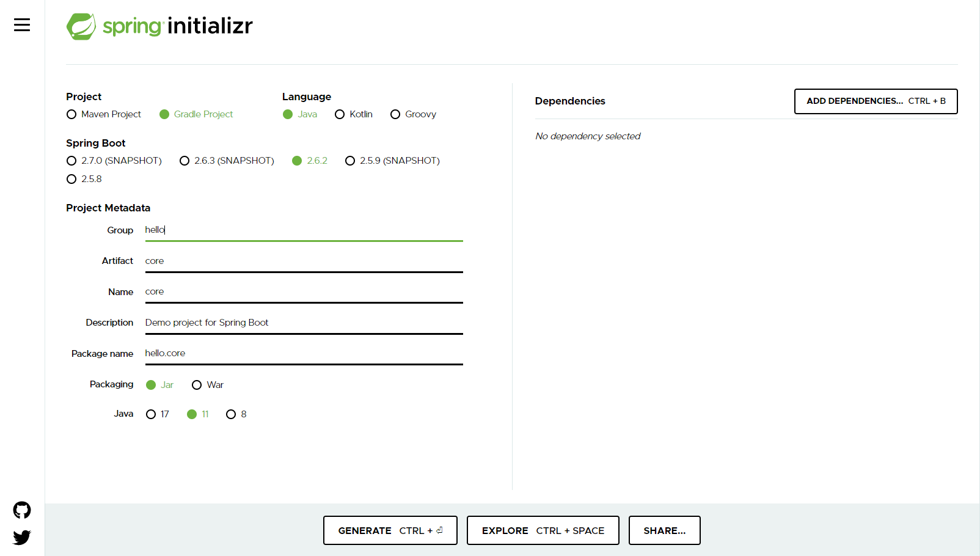The width and height of the screenshot is (980, 556).
Task: Click the Generate button
Action: (390, 530)
